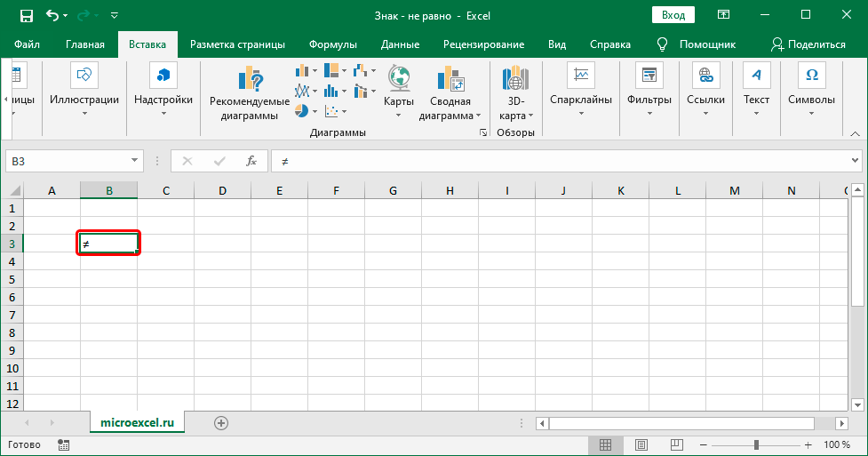Expand the Name Box dropdown
868x456 pixels.
tap(135, 161)
